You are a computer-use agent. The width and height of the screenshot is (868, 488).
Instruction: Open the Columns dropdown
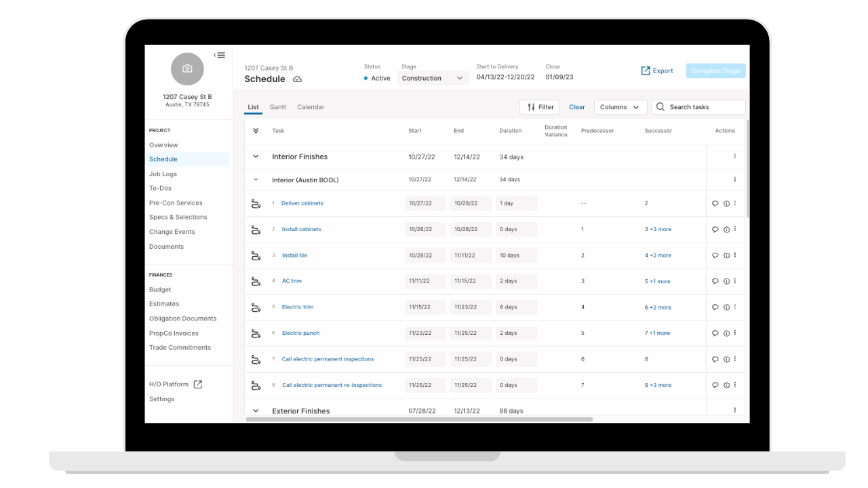619,107
